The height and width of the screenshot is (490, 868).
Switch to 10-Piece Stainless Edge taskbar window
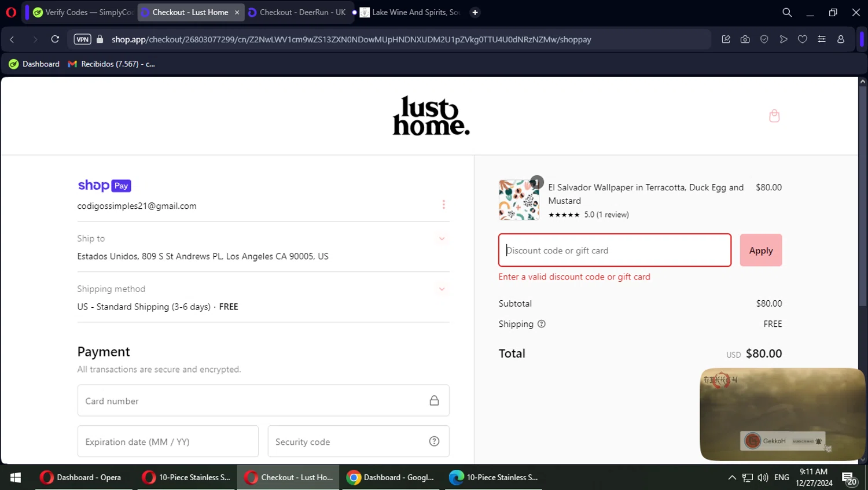[494, 477]
